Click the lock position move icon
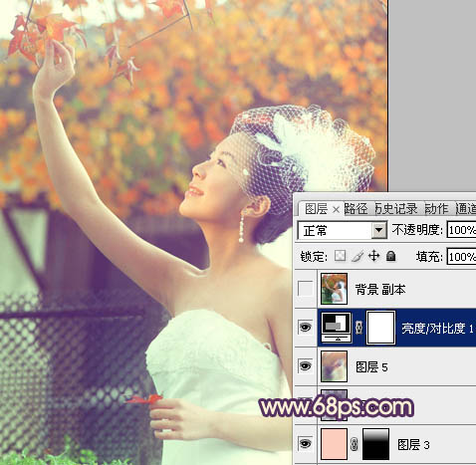476x465 pixels. 373,256
